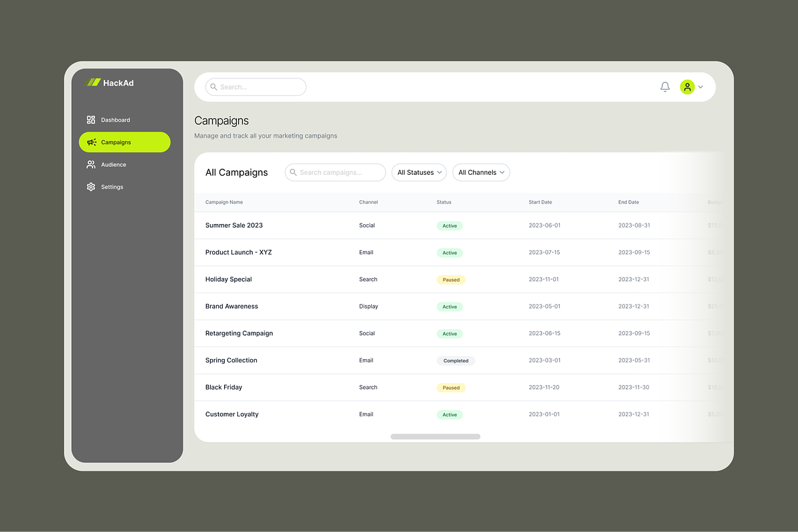
Task: Open notifications with the bell icon
Action: 665,87
